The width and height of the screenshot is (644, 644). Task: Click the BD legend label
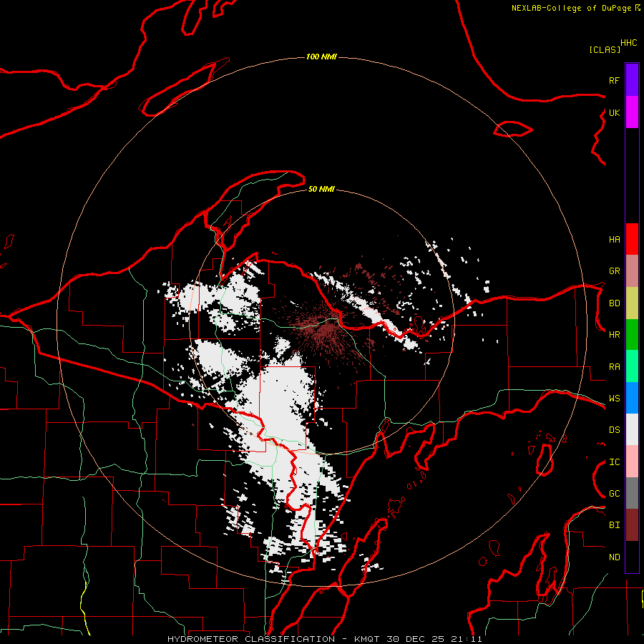(614, 303)
